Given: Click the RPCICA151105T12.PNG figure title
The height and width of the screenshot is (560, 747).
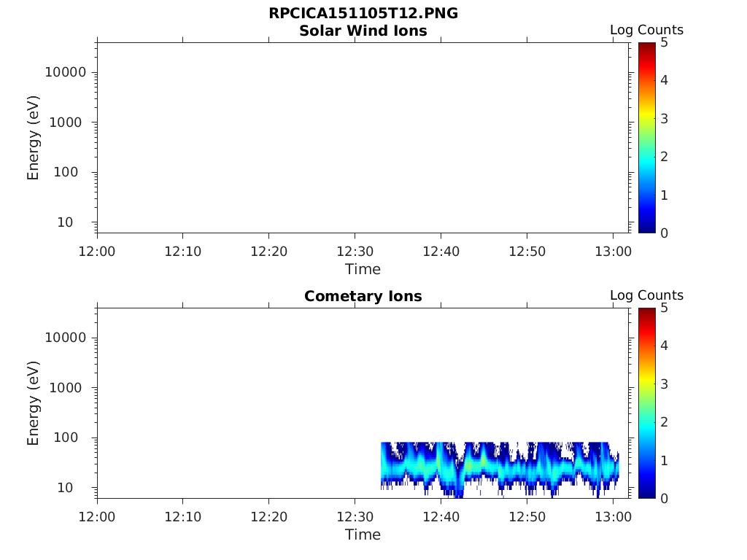Looking at the screenshot, I should tap(363, 13).
